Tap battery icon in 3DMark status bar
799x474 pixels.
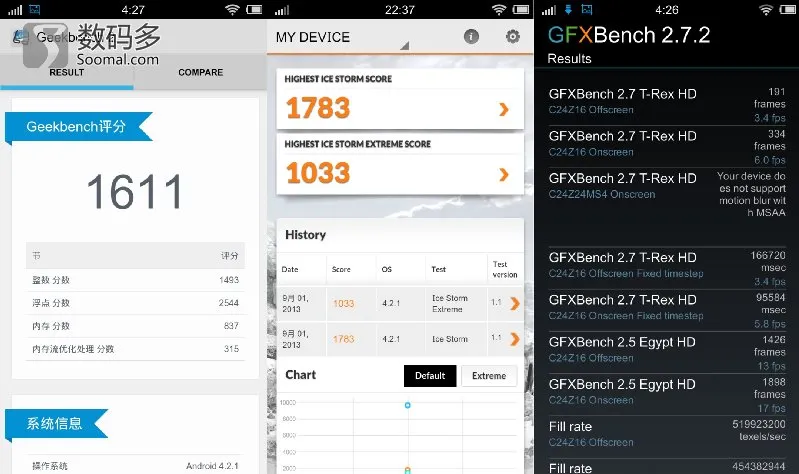(521, 9)
